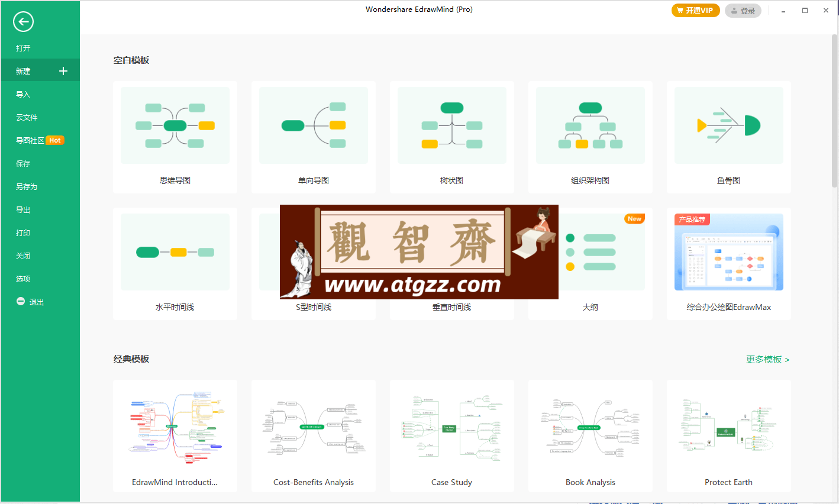Viewport: 839px width, 504px height.
Task: Open the Case Study template thumbnail
Action: click(x=452, y=427)
